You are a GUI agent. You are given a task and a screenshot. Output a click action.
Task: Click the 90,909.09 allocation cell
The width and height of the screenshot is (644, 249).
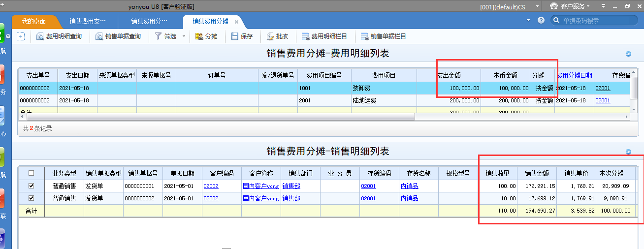(615, 186)
